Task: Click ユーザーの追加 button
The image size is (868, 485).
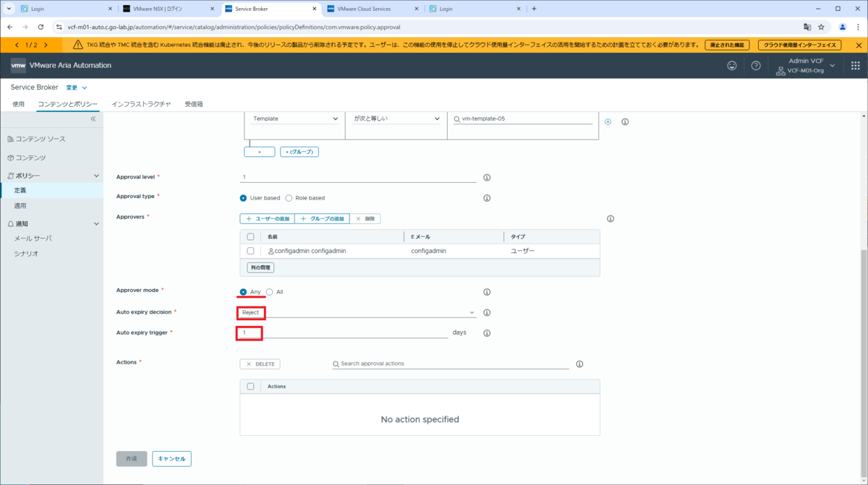Action: pos(267,218)
